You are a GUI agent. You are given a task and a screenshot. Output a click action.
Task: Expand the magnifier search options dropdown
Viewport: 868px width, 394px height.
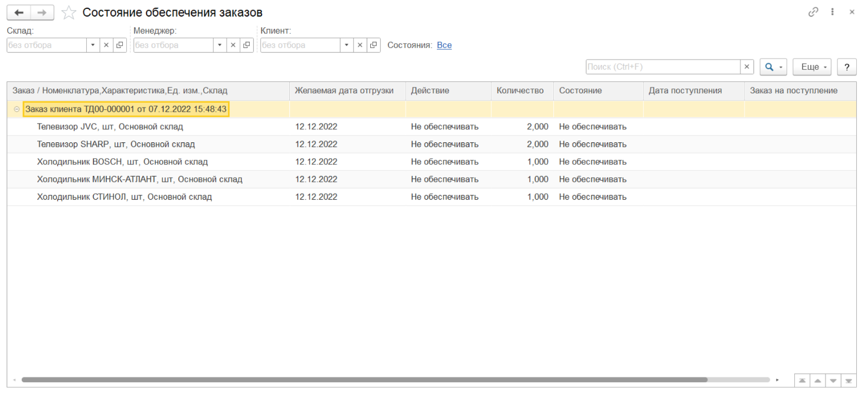[x=774, y=67]
